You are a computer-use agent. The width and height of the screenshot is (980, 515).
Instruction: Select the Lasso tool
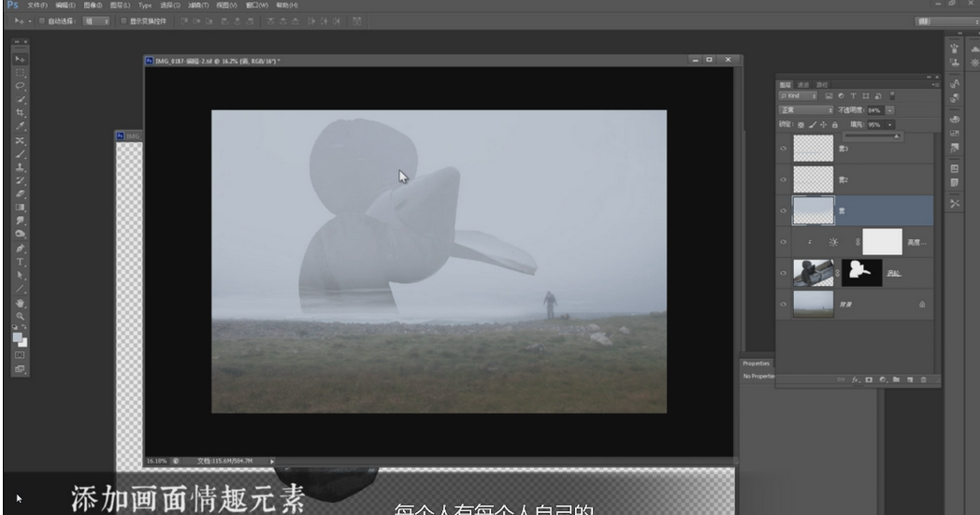coord(20,86)
